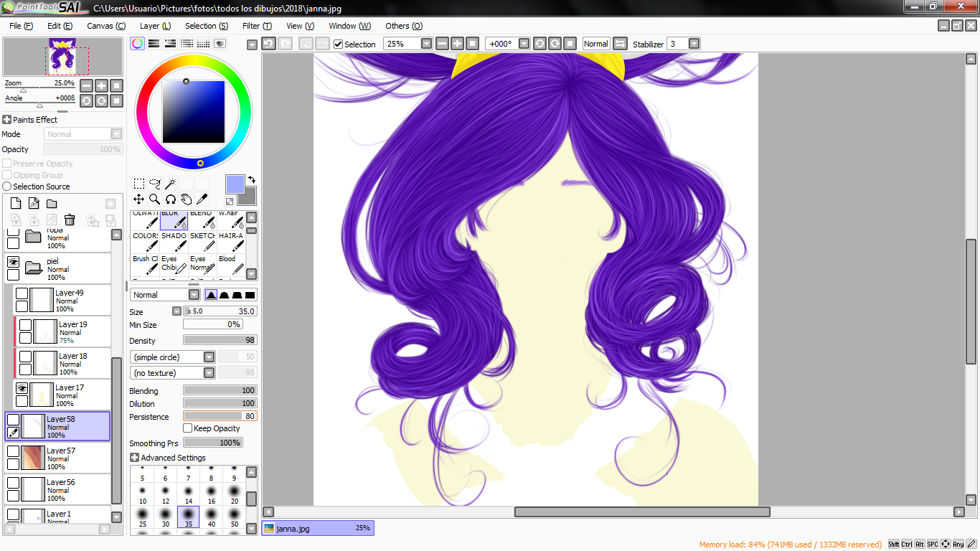Select the Lasso selection tool
The width and height of the screenshot is (980, 551).
(x=154, y=184)
